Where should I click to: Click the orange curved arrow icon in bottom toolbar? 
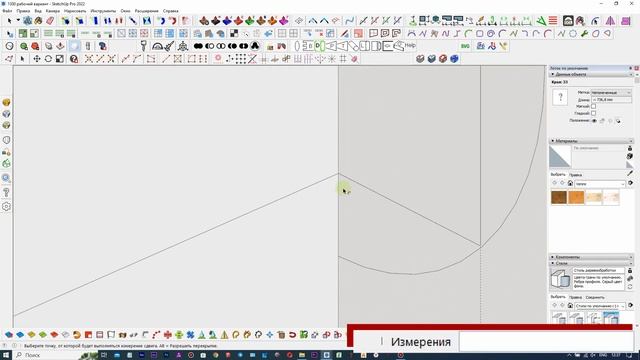(x=77, y=335)
